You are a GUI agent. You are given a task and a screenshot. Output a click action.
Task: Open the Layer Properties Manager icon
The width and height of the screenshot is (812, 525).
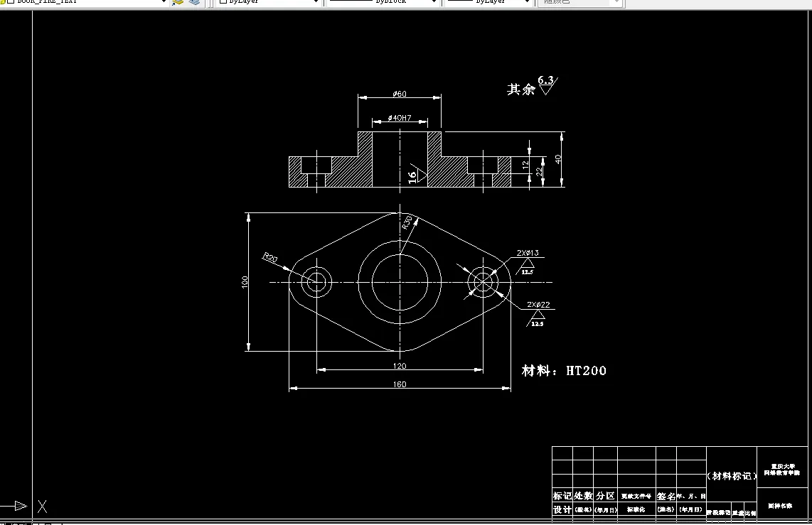pyautogui.click(x=193, y=4)
